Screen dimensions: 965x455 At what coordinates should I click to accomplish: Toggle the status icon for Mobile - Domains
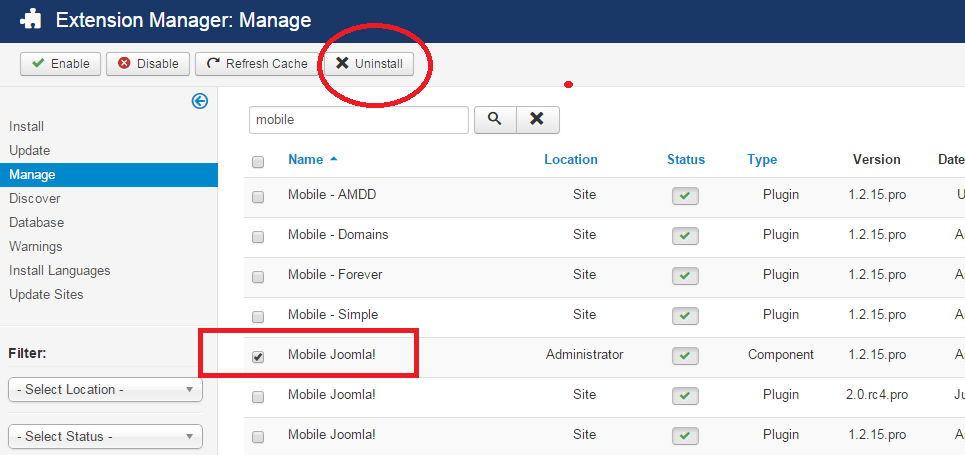(x=685, y=236)
